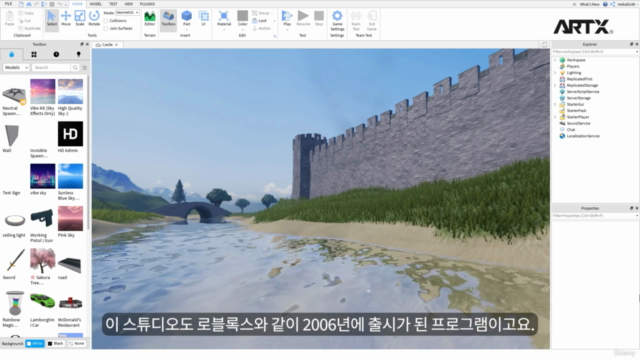Activate the Move tool

pyautogui.click(x=66, y=19)
